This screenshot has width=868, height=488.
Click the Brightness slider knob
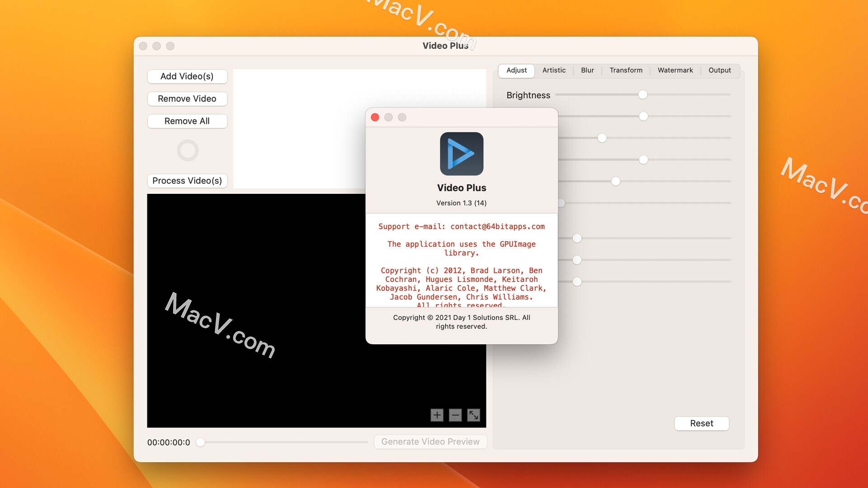(642, 95)
